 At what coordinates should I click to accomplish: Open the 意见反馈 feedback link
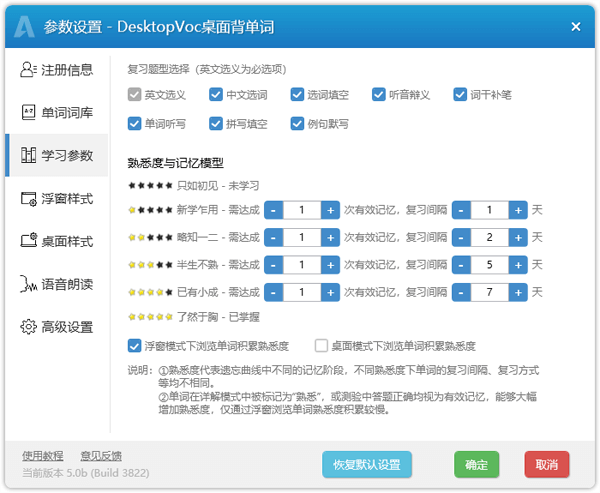point(101,456)
